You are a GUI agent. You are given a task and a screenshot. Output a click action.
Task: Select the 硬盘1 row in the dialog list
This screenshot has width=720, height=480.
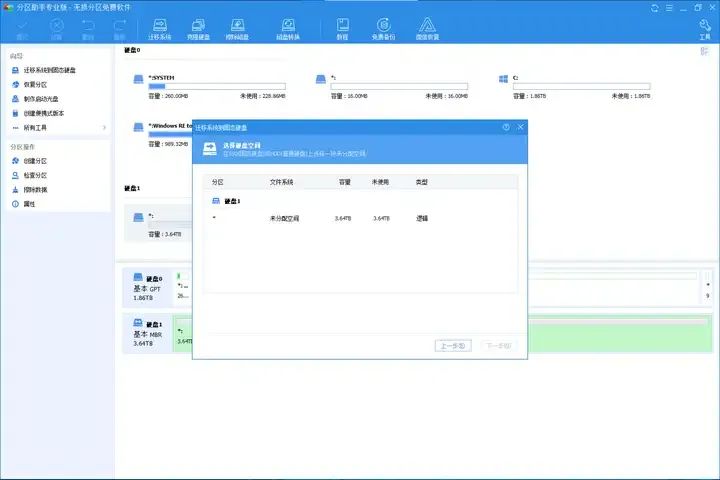[x=360, y=201]
